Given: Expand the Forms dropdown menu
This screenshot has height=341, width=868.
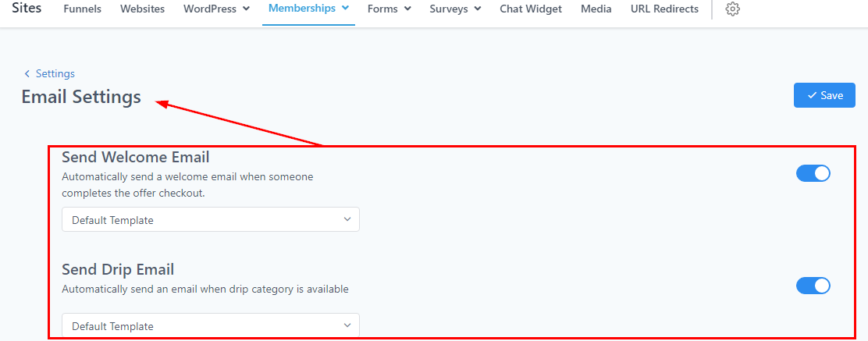Looking at the screenshot, I should (389, 9).
